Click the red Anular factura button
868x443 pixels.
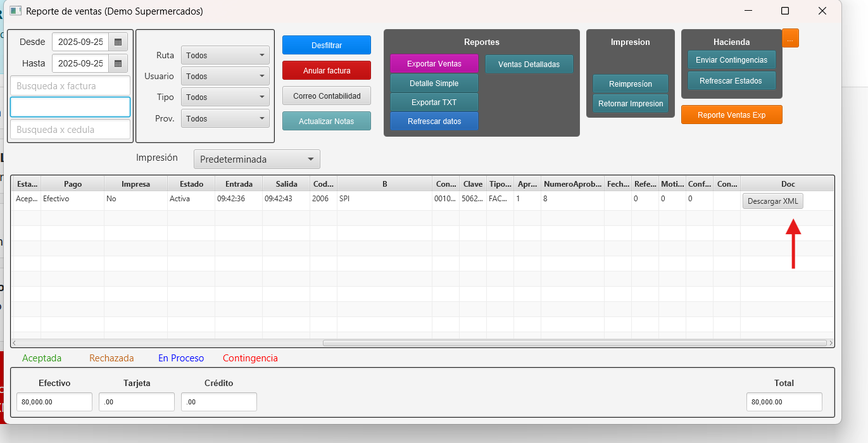(326, 71)
